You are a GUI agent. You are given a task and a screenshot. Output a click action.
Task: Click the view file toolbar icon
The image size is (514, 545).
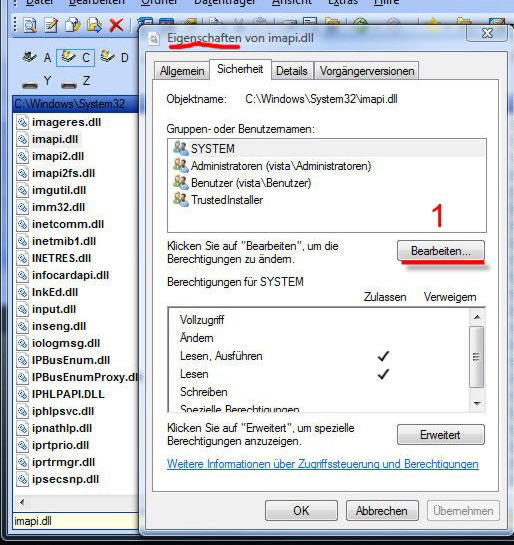[30, 25]
